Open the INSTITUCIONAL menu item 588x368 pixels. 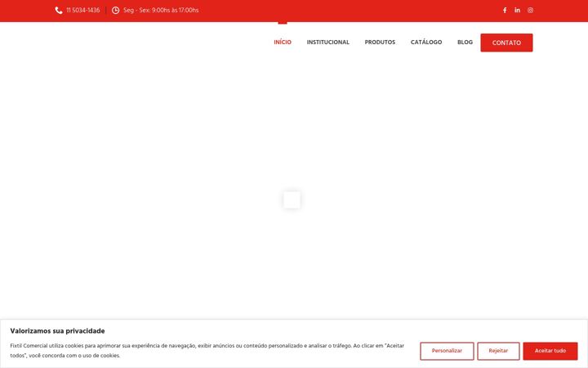[327, 42]
